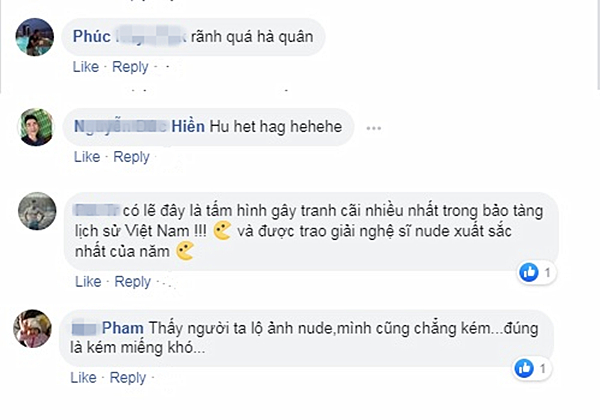
Task: Click the emoji after "Việt Nam !!!"
Action: [222, 230]
